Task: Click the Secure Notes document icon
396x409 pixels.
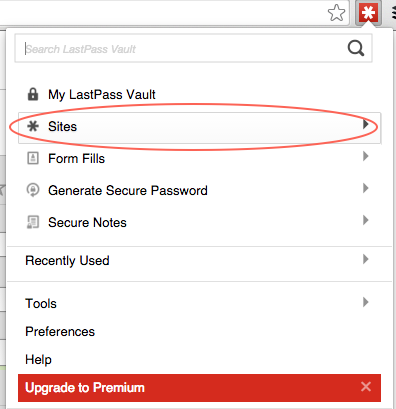Action: 33,222
